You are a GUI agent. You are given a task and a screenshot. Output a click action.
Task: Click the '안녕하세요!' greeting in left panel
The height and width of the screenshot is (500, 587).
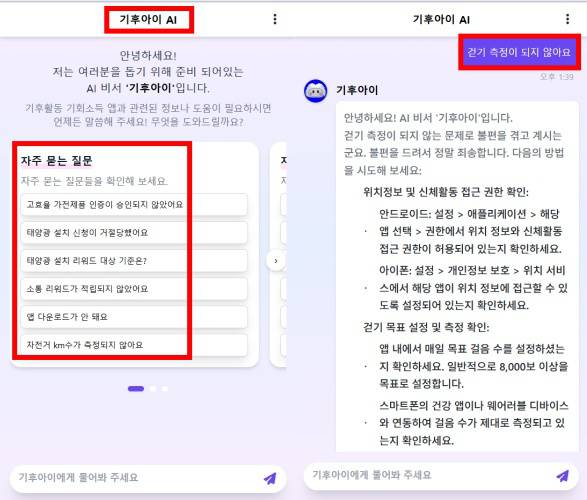click(148, 56)
